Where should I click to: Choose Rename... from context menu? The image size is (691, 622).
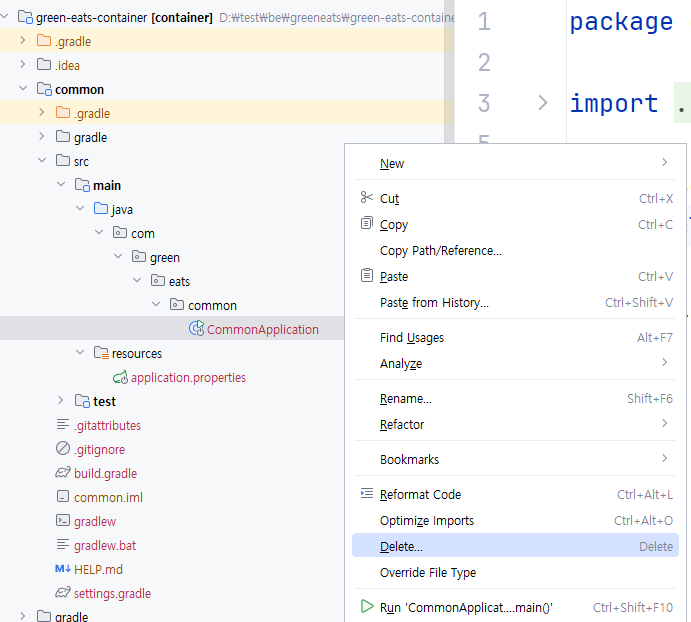[515, 399]
